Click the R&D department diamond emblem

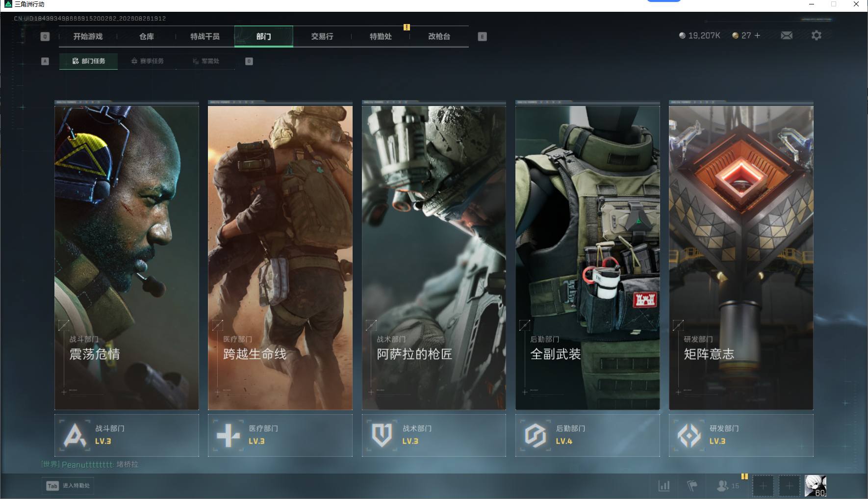click(689, 435)
